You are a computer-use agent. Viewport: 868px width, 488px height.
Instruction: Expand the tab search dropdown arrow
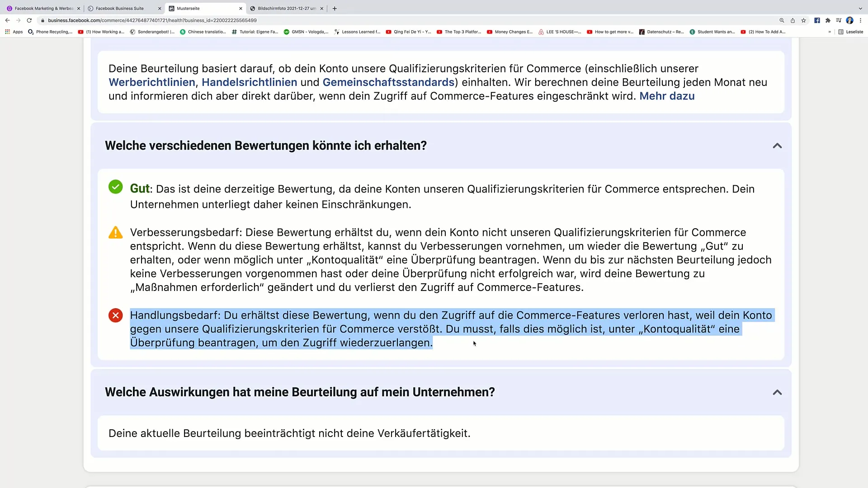[860, 9]
